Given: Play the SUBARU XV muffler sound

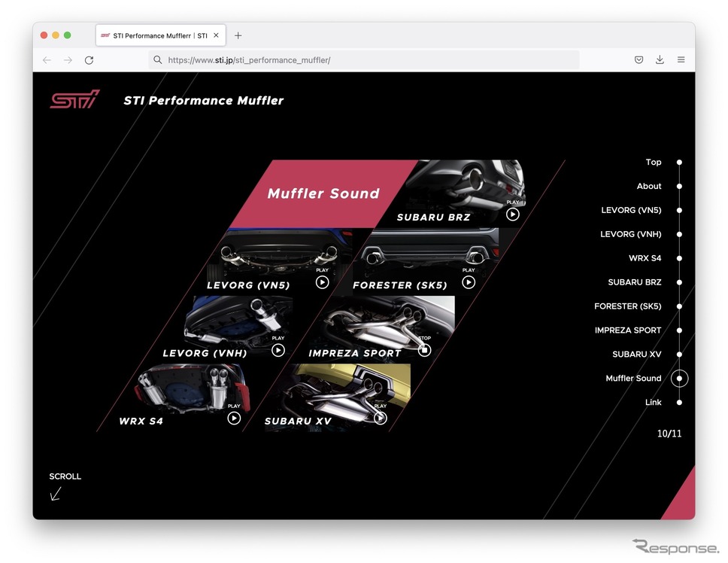Looking at the screenshot, I should [381, 418].
